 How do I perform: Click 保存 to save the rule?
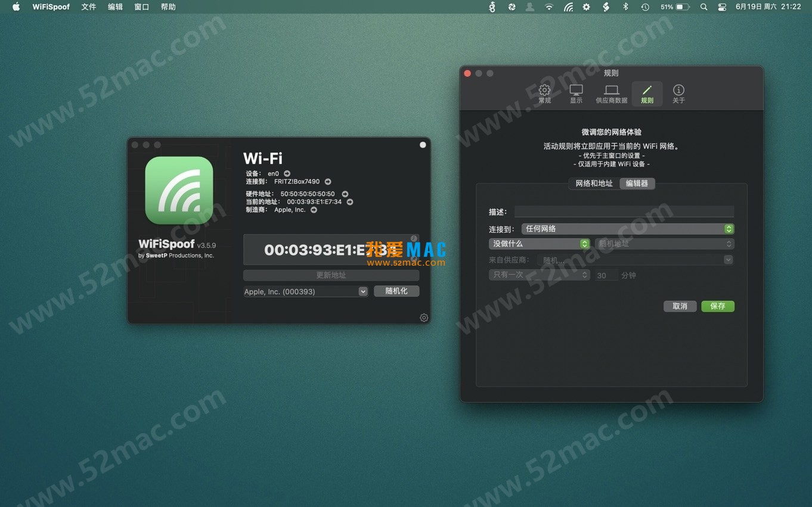pyautogui.click(x=717, y=306)
